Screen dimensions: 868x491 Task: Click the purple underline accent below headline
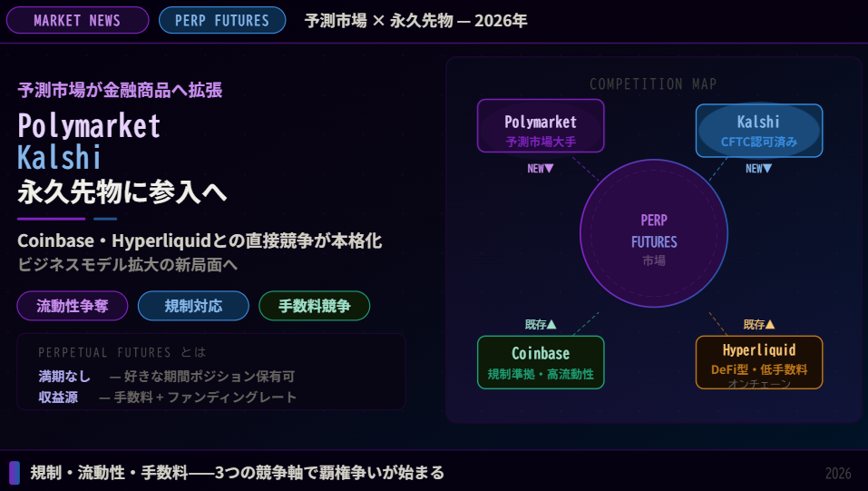tap(52, 219)
